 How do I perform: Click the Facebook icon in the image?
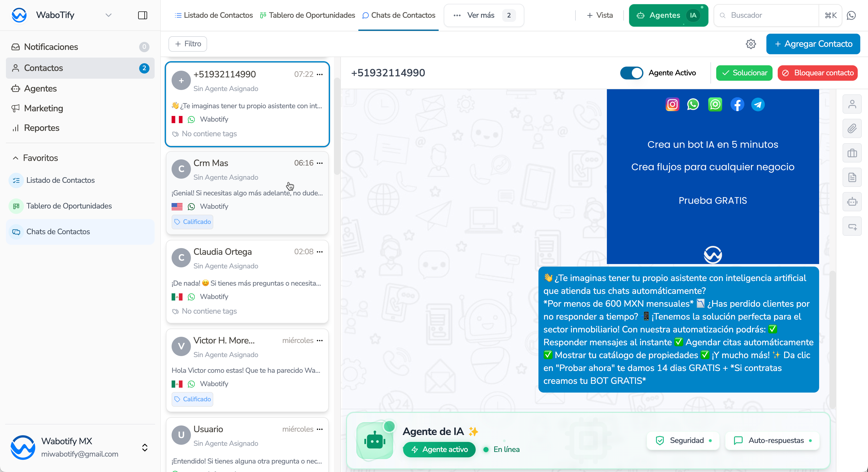[x=737, y=104]
